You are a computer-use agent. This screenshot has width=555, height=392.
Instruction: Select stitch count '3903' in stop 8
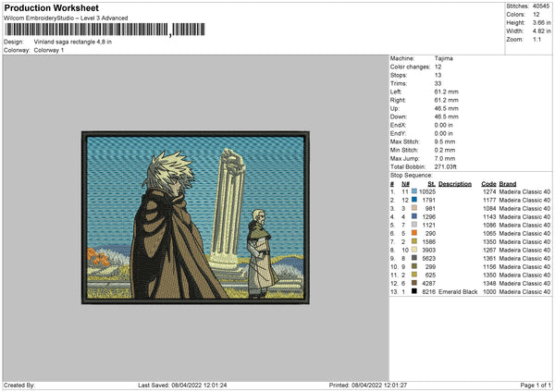coord(428,251)
